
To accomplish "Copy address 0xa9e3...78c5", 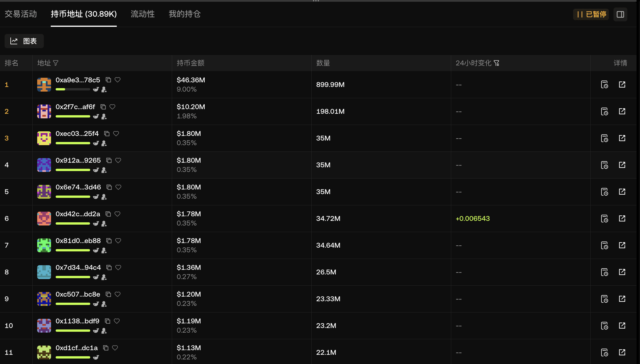I will 108,80.
